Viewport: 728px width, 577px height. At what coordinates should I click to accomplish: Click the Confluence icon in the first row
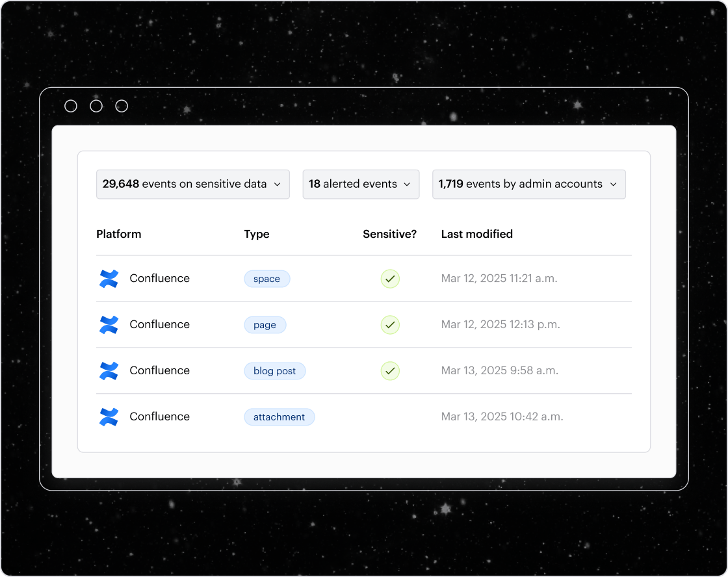tap(109, 278)
